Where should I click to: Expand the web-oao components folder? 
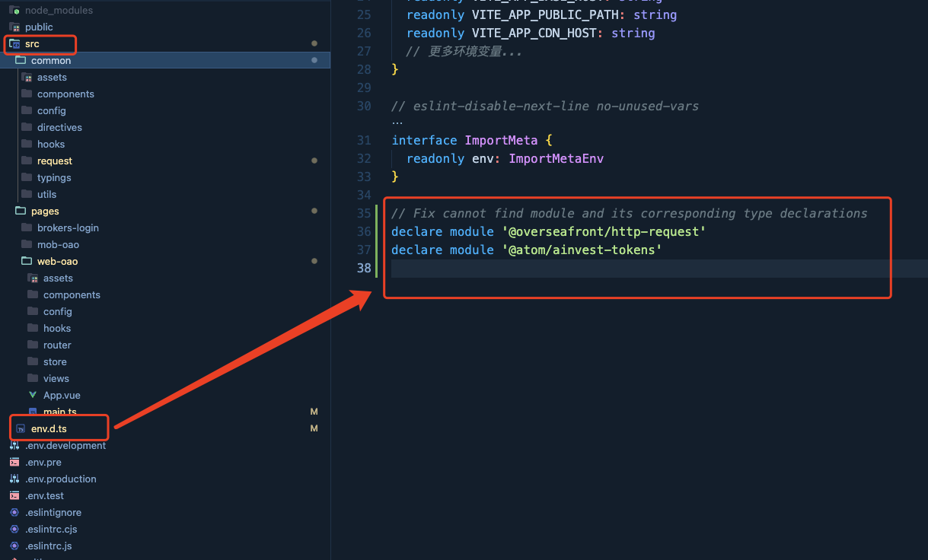(x=72, y=294)
